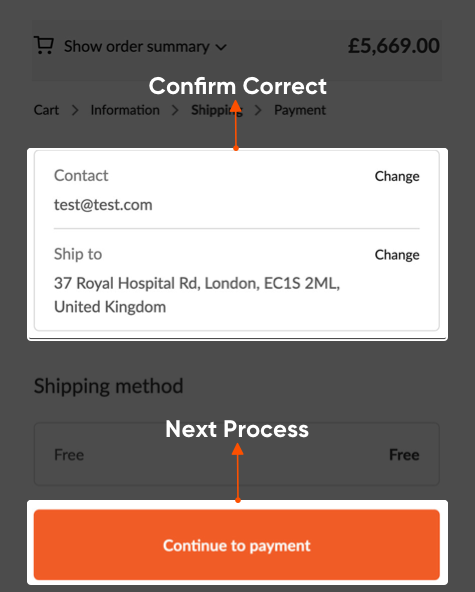Click the £5,669.00 order total

(393, 46)
